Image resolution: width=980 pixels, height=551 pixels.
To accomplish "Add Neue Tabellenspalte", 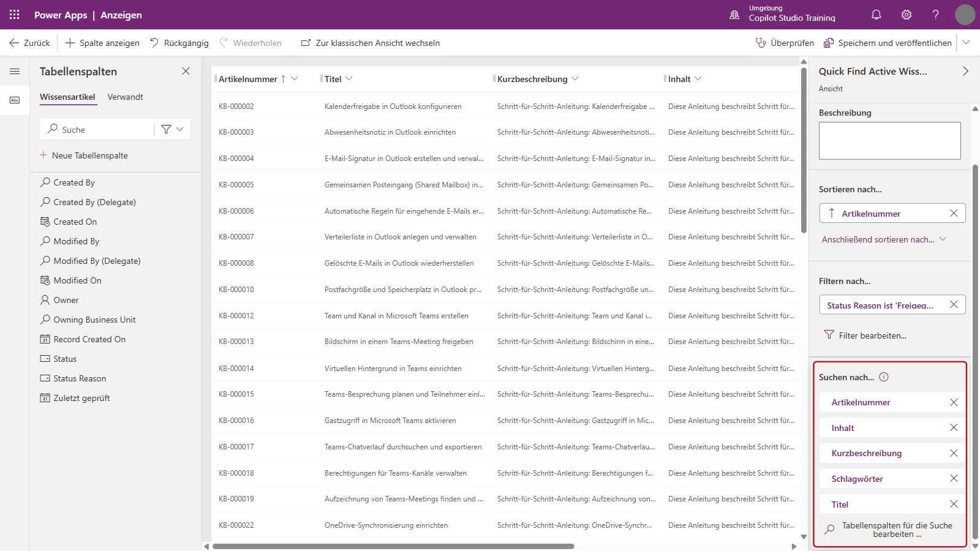I will click(84, 156).
